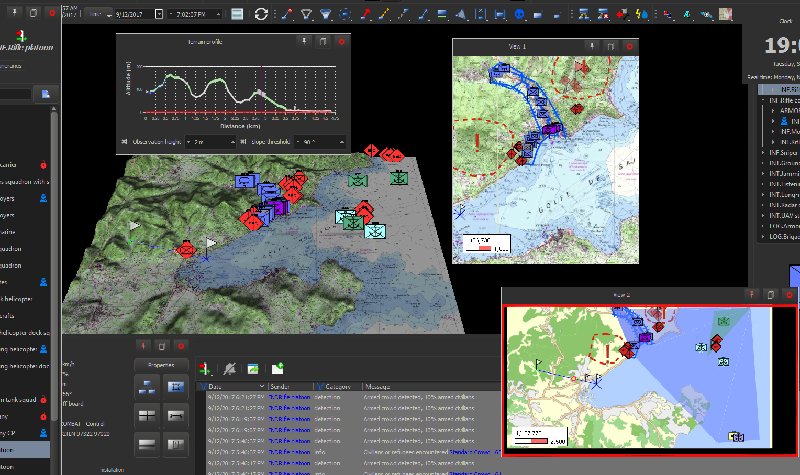The width and height of the screenshot is (800, 475).
Task: Click the lightning and water drop icon
Action: tap(642, 14)
